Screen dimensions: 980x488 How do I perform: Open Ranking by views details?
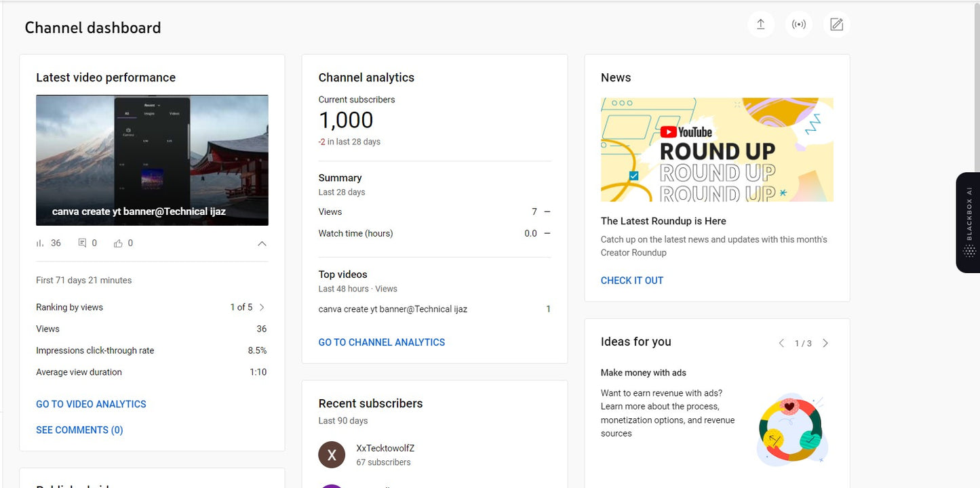click(262, 307)
